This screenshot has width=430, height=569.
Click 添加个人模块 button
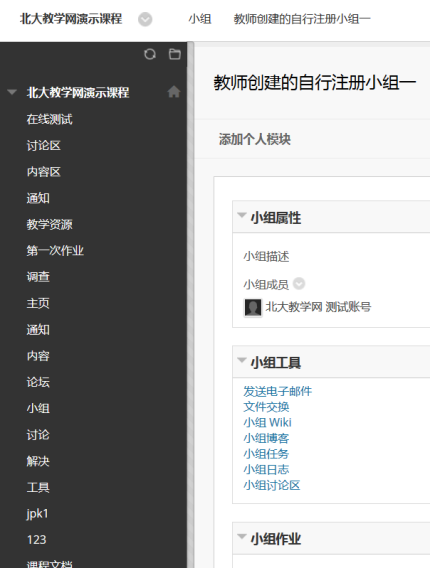pyautogui.click(x=255, y=139)
